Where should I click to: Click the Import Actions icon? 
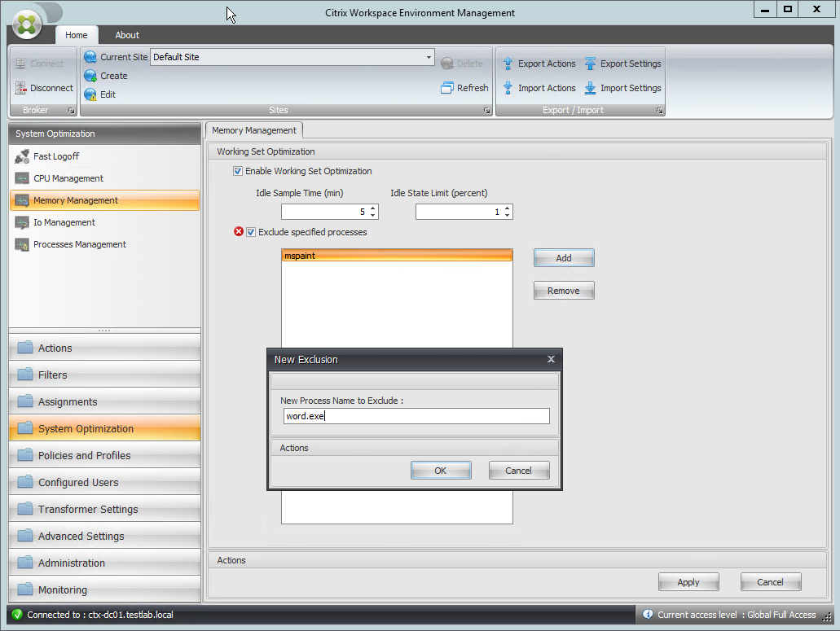click(x=508, y=88)
